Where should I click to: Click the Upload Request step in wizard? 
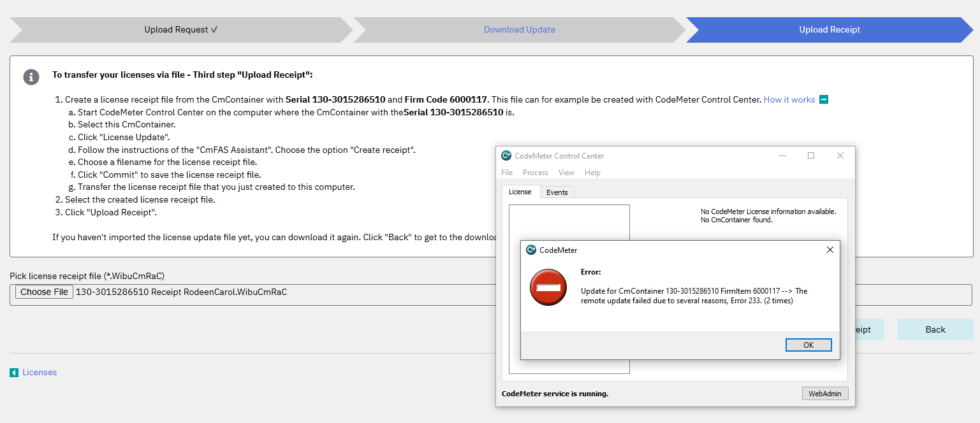pos(181,30)
